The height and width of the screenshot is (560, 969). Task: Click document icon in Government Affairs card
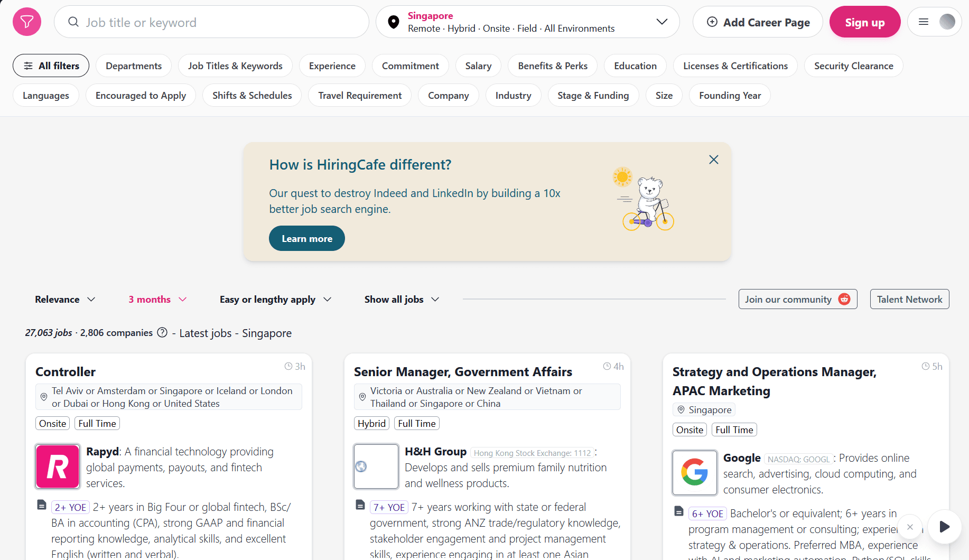tap(360, 505)
